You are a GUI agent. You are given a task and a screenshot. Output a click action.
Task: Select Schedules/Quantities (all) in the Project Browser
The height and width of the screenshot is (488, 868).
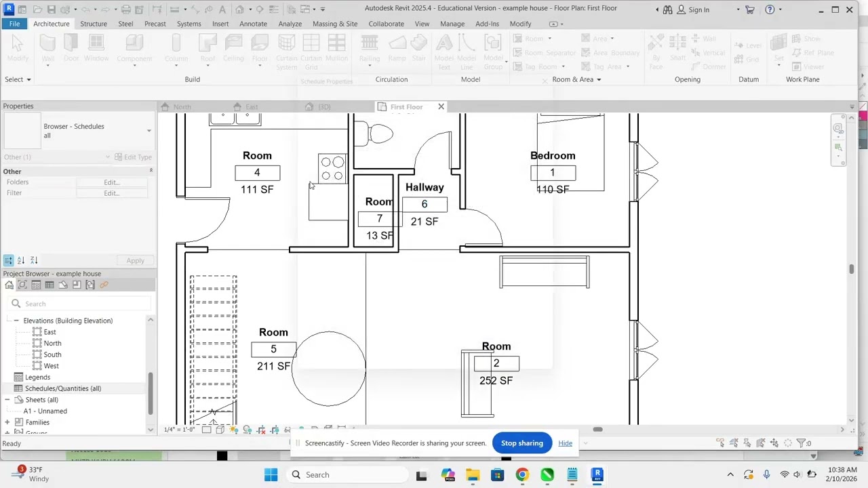click(x=63, y=388)
